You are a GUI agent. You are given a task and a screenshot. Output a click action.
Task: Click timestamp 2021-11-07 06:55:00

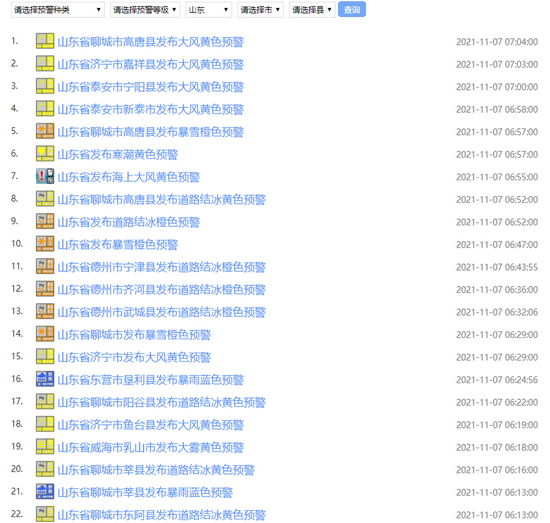tap(497, 177)
